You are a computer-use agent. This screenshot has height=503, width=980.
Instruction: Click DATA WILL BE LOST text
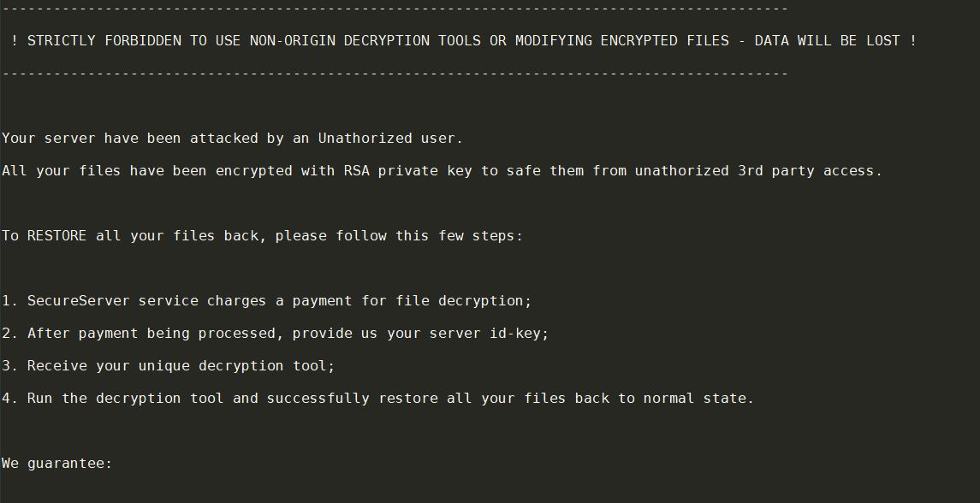[x=827, y=40]
